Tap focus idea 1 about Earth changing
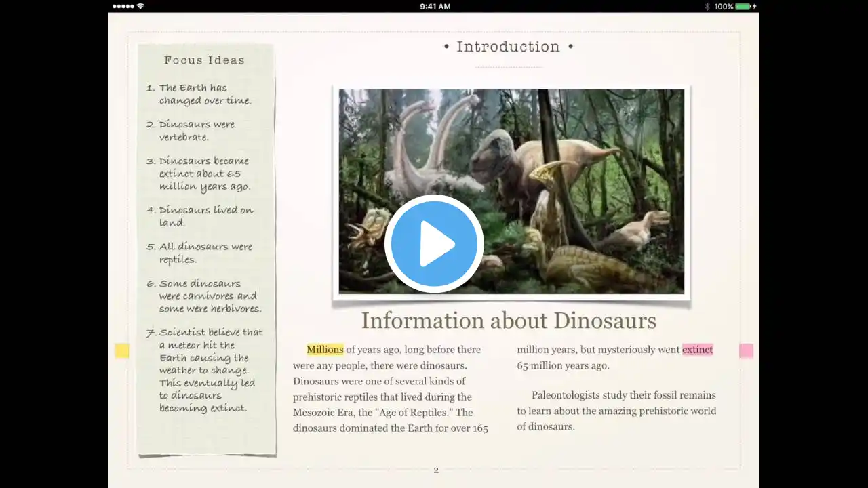The image size is (868, 488). (199, 94)
